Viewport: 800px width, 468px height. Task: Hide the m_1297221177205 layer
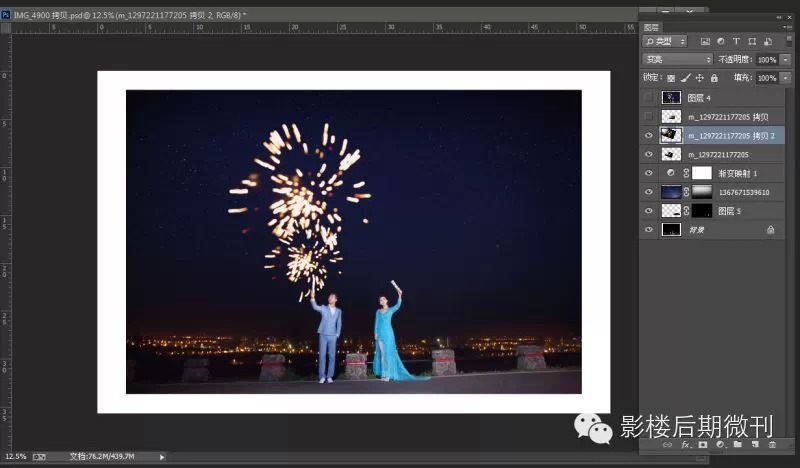[648, 154]
